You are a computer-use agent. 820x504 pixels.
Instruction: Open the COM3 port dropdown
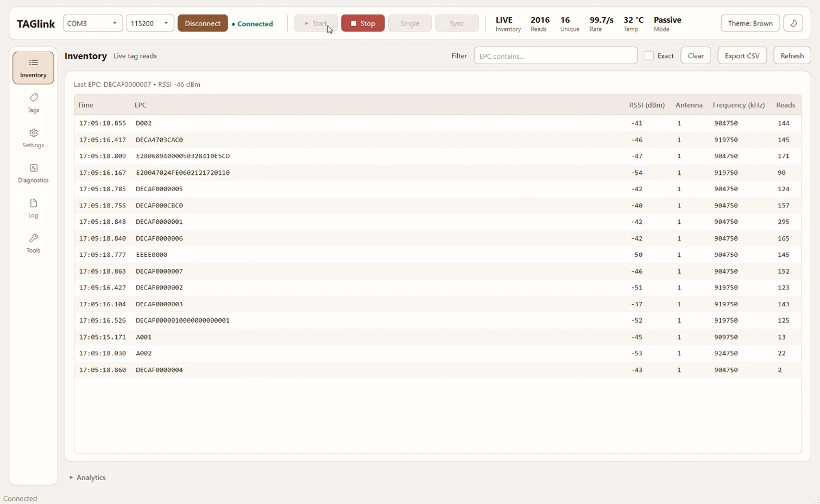coord(93,23)
